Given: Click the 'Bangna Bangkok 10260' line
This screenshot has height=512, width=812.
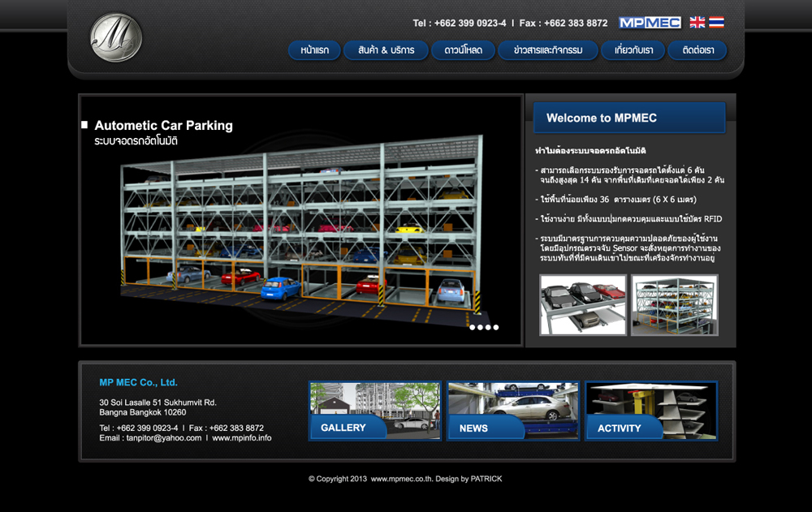Looking at the screenshot, I should click(142, 413).
